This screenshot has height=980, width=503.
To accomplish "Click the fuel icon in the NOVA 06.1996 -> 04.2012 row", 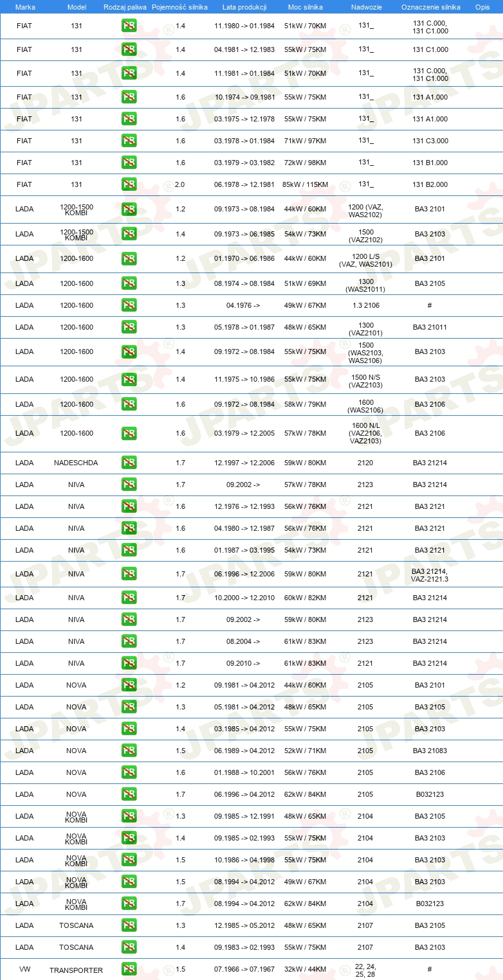I will tap(129, 794).
